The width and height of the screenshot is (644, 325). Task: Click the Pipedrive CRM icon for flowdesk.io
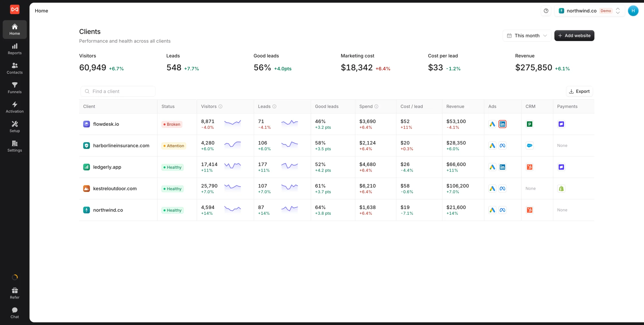point(530,124)
